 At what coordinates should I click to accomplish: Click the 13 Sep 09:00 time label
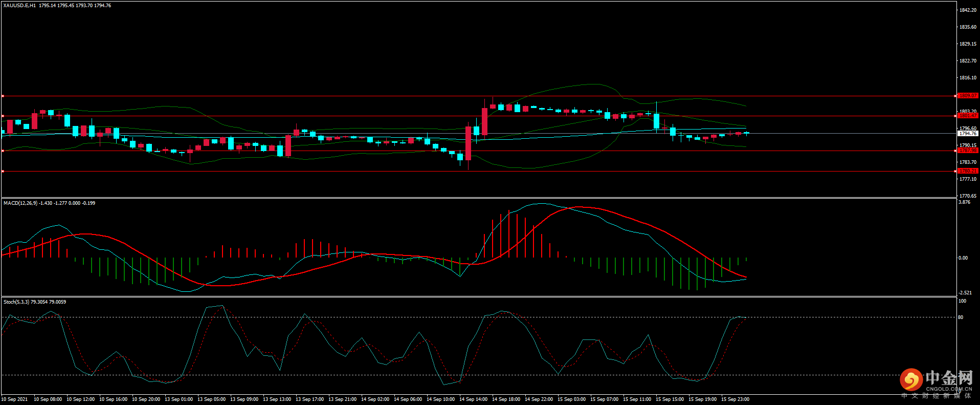(244, 399)
